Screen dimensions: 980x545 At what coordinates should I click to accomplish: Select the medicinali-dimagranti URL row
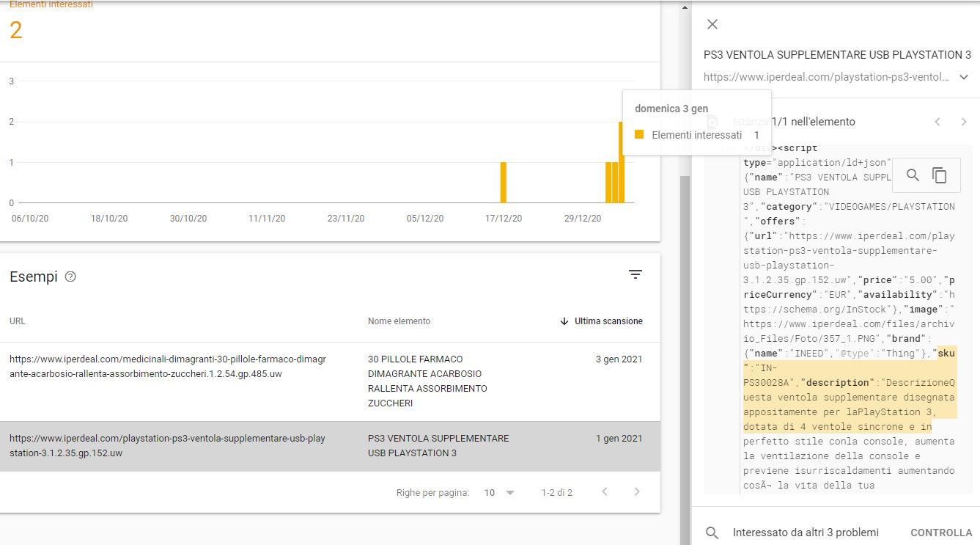[168, 367]
